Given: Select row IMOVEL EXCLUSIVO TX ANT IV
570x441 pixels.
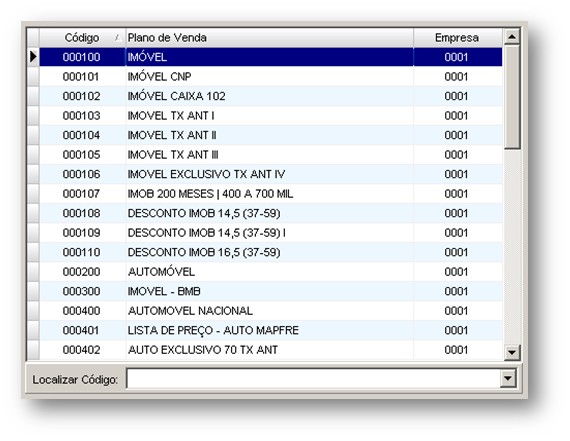Looking at the screenshot, I should [271, 174].
